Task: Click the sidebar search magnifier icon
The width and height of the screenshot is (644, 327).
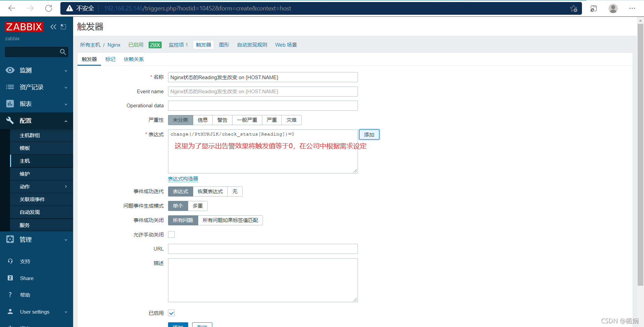Action: (x=63, y=52)
